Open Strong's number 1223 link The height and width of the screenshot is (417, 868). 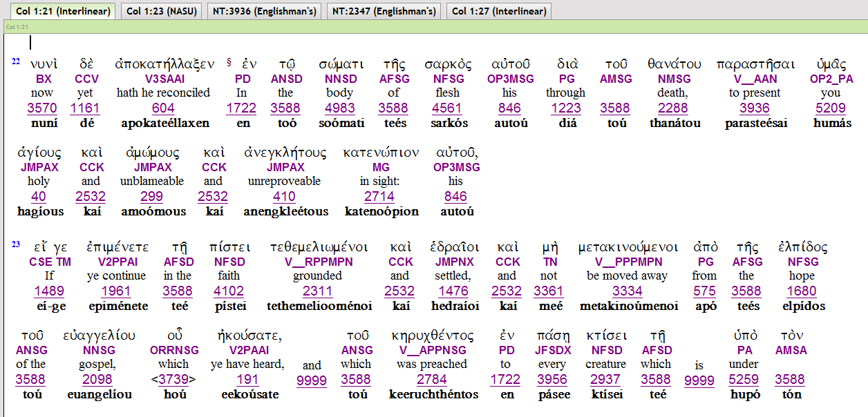[565, 108]
